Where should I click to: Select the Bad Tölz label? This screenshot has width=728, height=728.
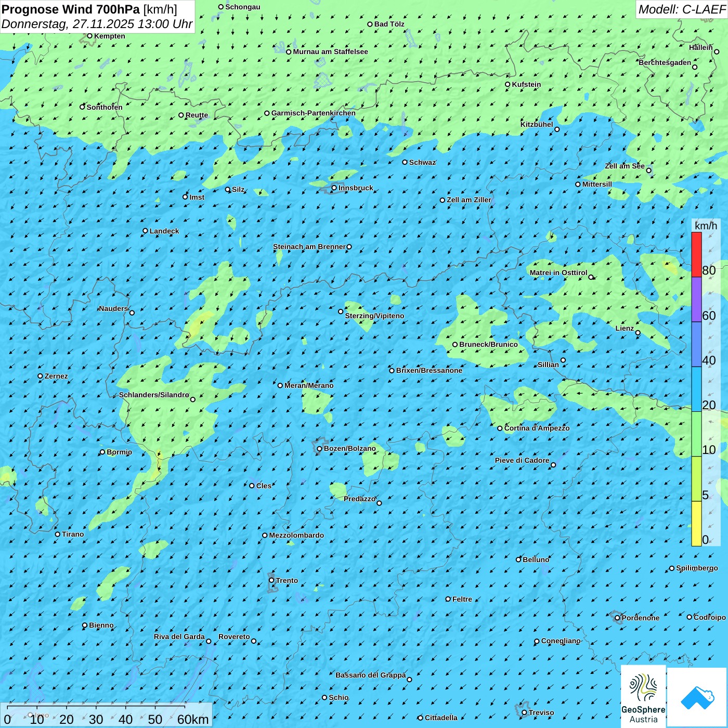(x=389, y=24)
